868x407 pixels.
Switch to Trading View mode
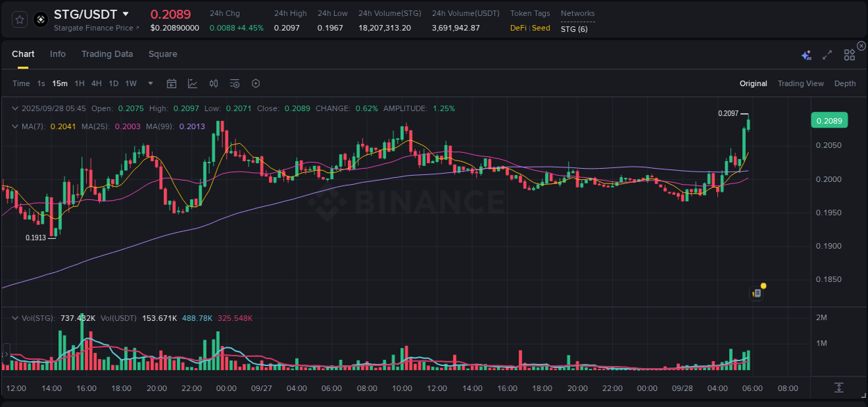point(801,83)
